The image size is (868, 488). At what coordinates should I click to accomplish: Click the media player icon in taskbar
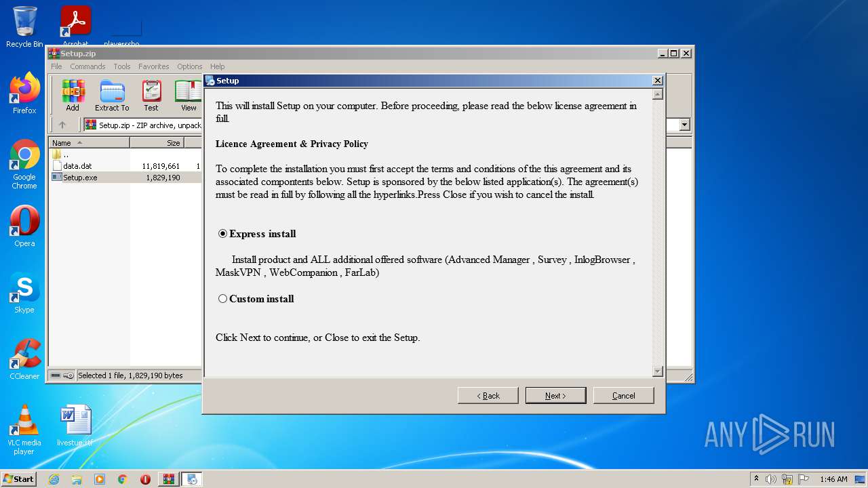[x=100, y=479]
